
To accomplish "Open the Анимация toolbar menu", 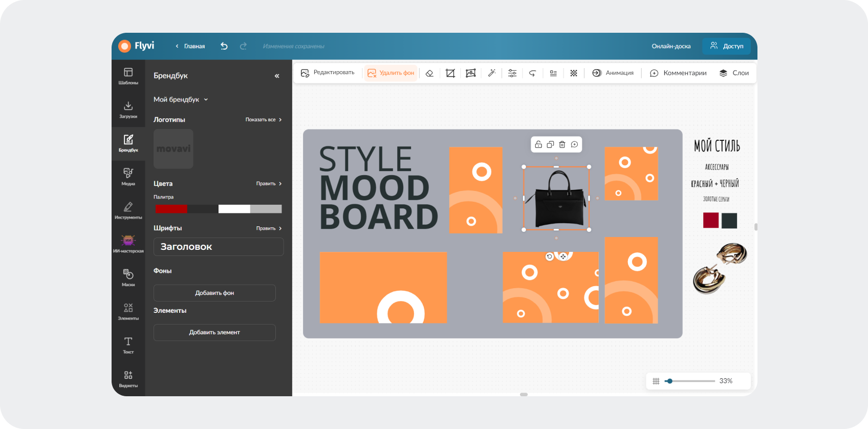I will click(613, 73).
